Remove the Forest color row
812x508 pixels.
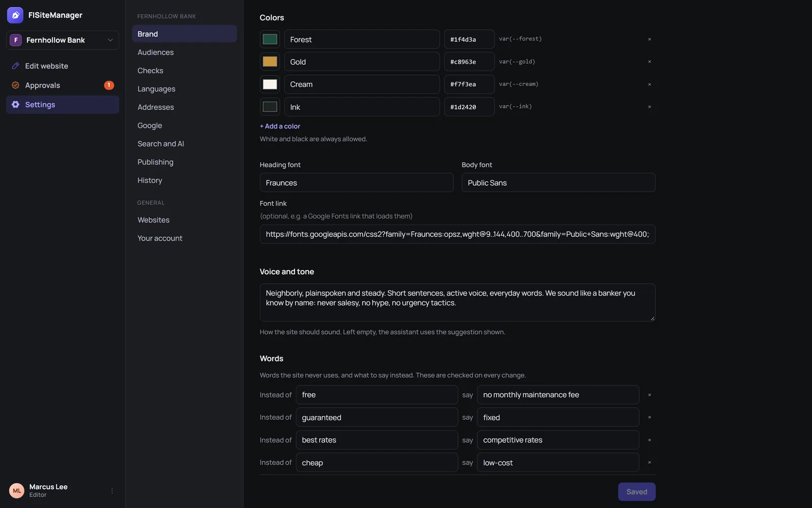(650, 39)
